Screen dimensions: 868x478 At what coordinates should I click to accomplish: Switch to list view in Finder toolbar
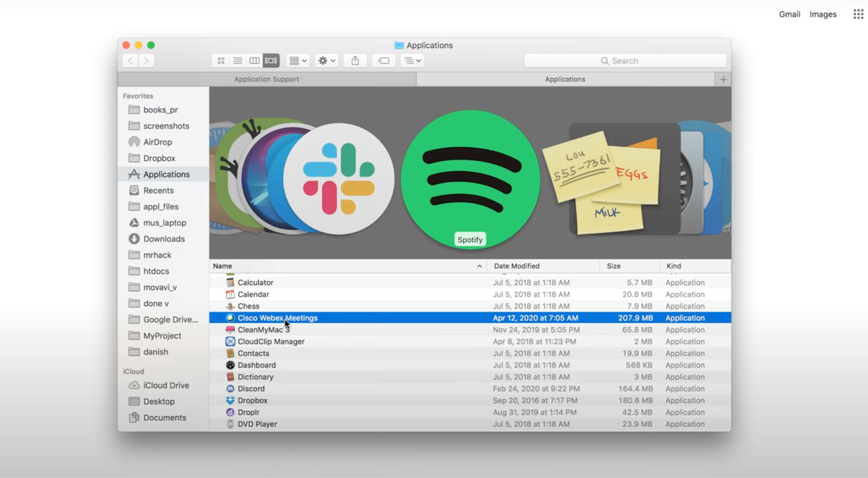(x=238, y=61)
